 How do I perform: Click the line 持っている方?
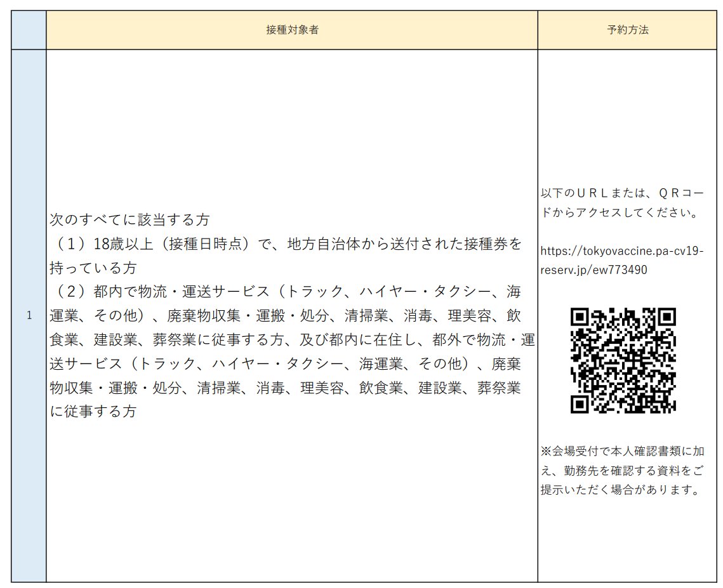point(93,268)
